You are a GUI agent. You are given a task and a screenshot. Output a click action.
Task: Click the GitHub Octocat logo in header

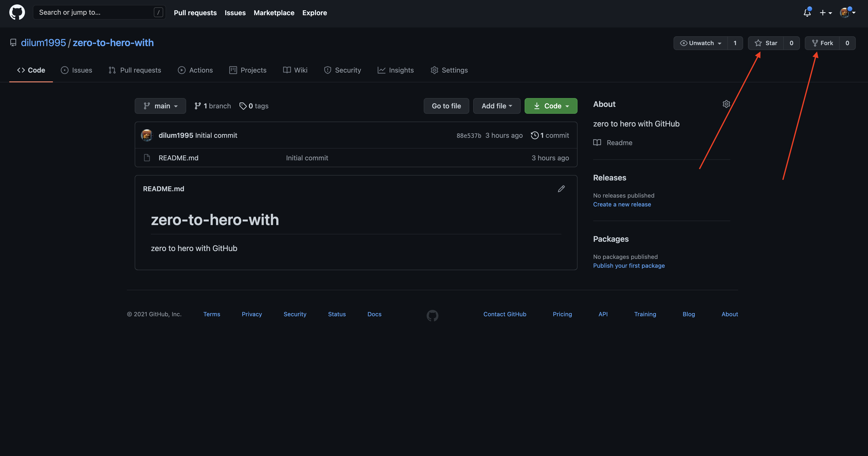(x=17, y=13)
